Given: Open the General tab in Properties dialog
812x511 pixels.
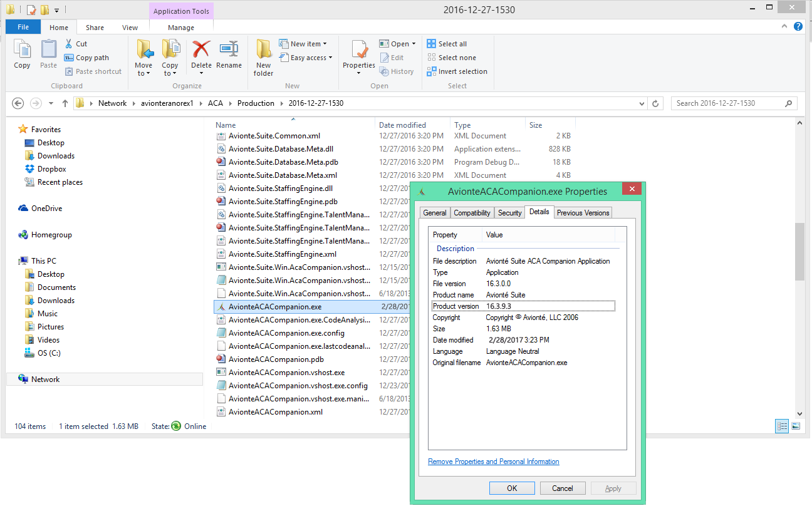Looking at the screenshot, I should 435,213.
